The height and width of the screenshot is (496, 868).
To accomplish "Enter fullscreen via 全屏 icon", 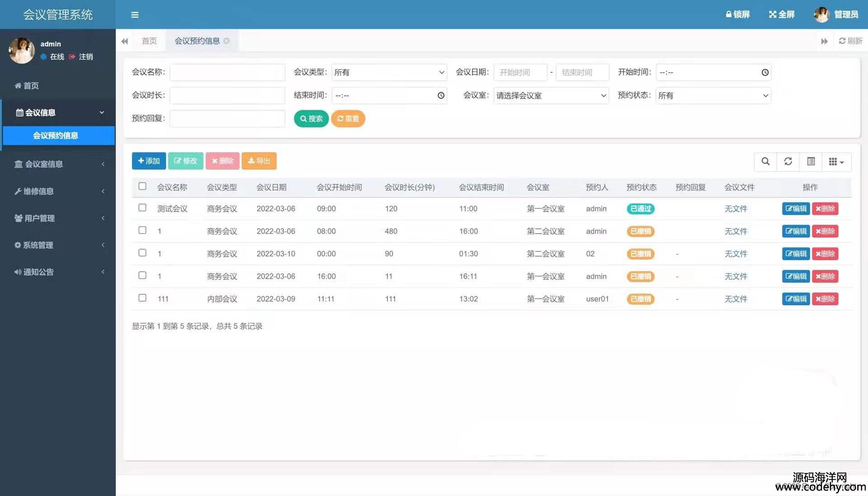I will 782,14.
